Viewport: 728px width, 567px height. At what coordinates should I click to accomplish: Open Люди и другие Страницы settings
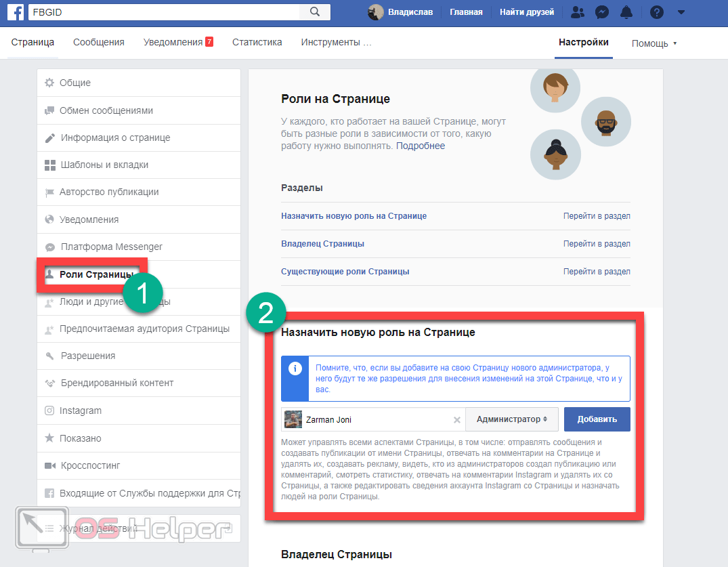(x=139, y=302)
